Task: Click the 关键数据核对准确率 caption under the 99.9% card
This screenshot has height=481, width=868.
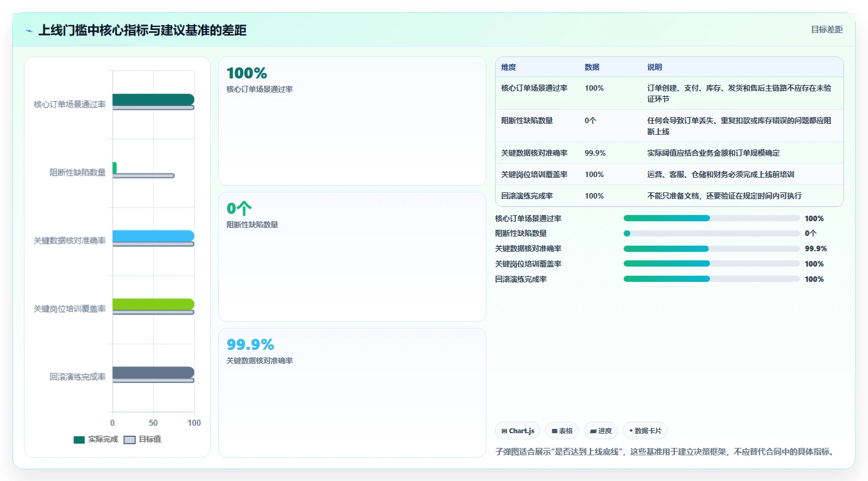Action: [260, 361]
